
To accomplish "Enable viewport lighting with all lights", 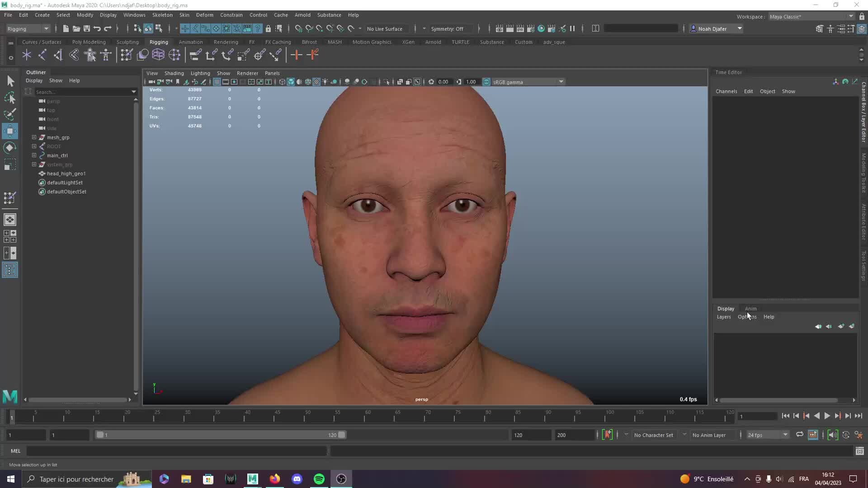I will (325, 82).
